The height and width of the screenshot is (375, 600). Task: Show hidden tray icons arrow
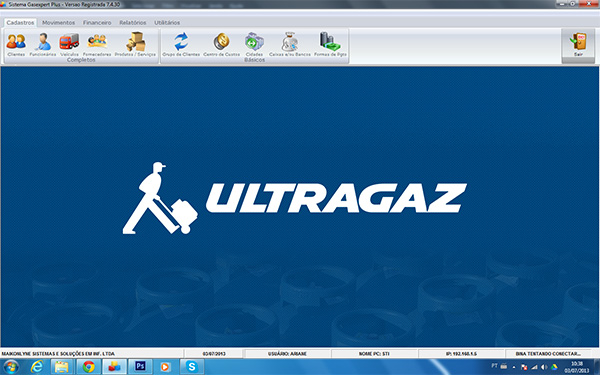pos(514,367)
